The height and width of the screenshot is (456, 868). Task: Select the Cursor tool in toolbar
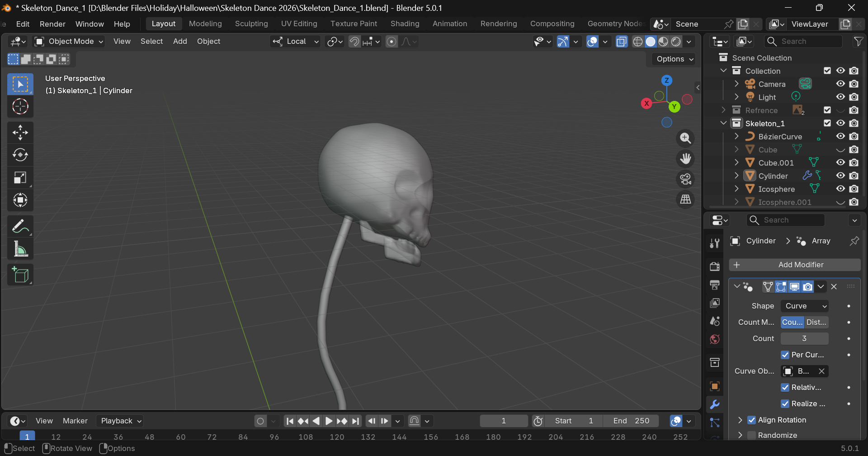click(x=20, y=107)
